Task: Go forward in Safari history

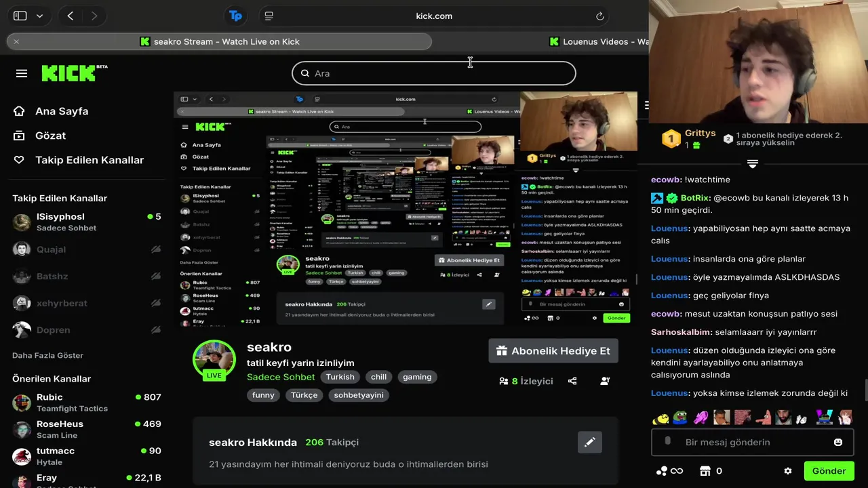Action: [94, 16]
